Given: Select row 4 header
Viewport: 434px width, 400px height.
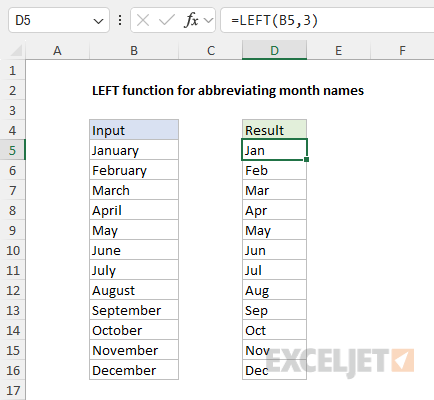Looking at the screenshot, I should pos(13,130).
